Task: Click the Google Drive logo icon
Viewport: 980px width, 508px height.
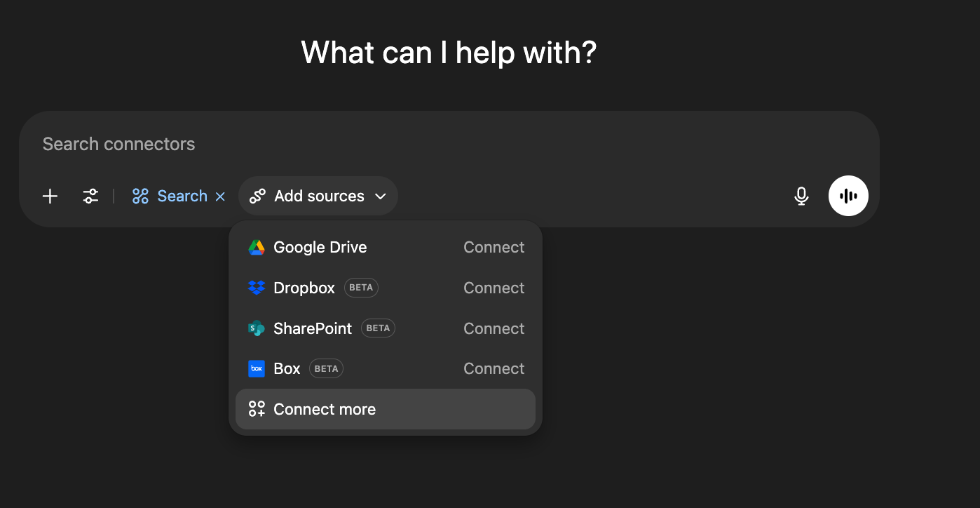Action: (257, 248)
